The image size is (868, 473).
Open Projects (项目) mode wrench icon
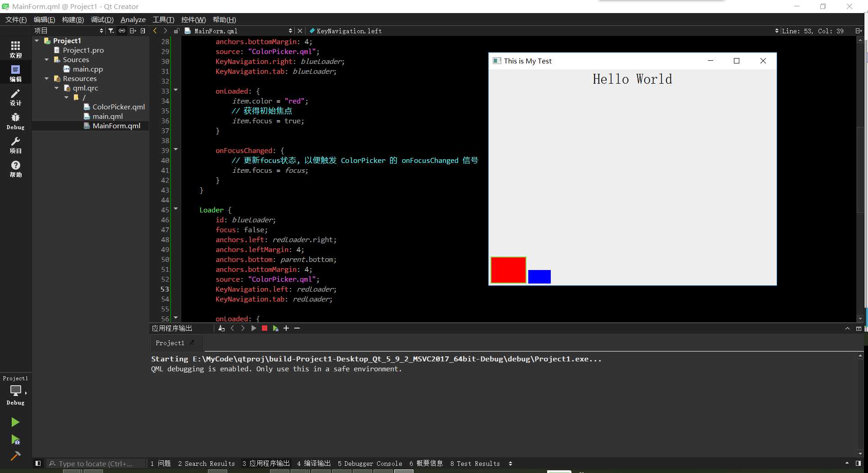coord(15,145)
